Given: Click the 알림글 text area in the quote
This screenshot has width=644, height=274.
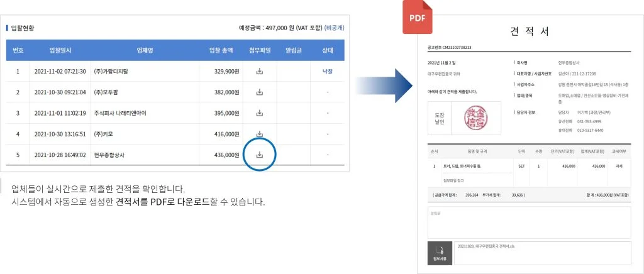Looking at the screenshot, I should (x=529, y=222).
